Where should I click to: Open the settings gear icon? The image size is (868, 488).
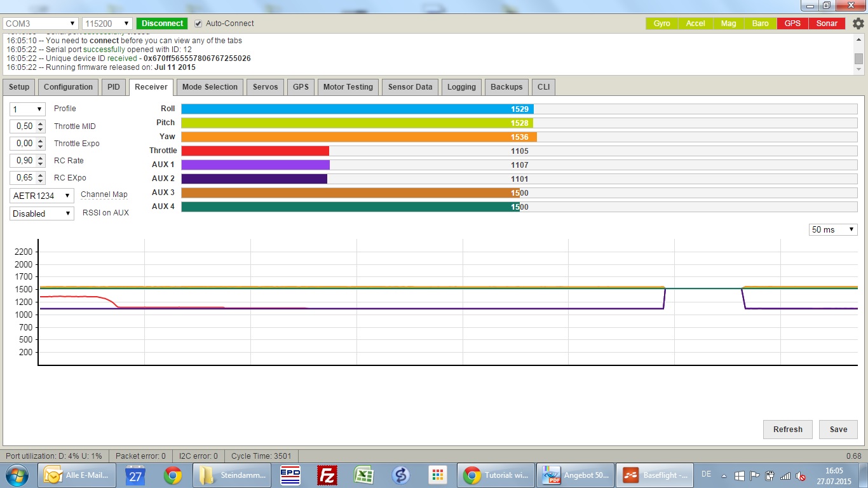tap(858, 24)
